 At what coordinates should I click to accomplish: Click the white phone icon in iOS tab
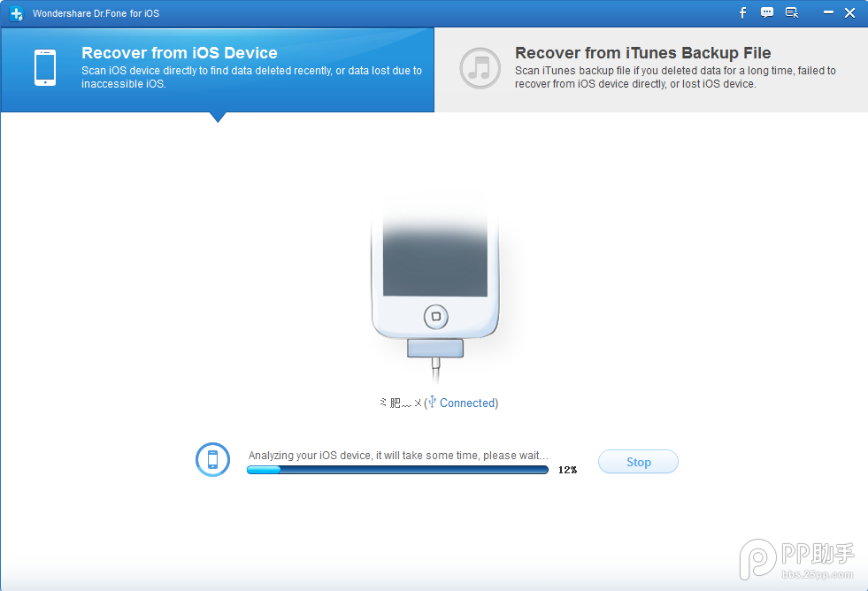(x=45, y=67)
